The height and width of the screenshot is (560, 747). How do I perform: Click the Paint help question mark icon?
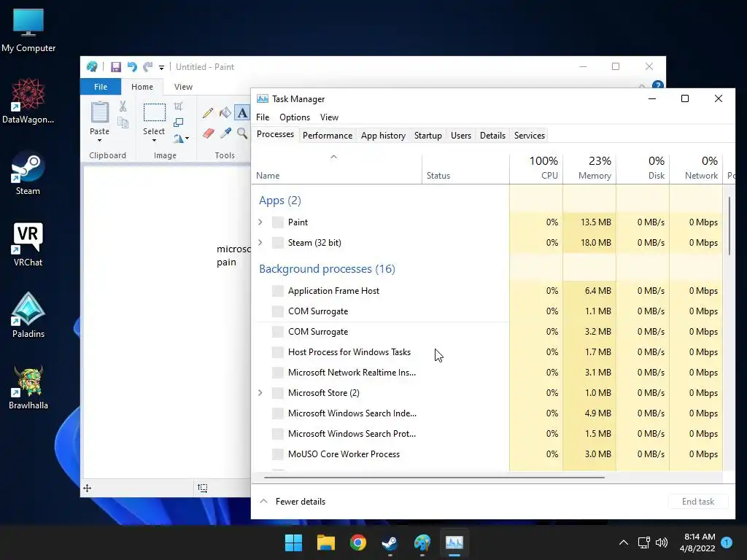(x=657, y=85)
